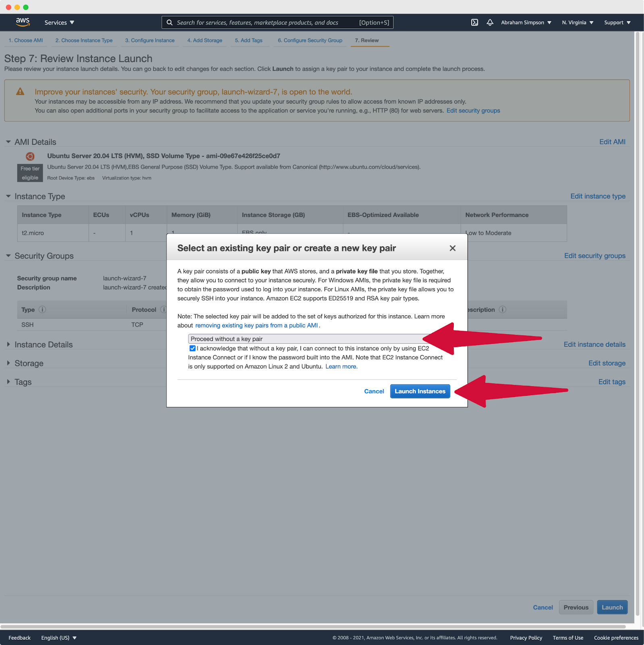Open the notifications bell icon

tap(490, 23)
